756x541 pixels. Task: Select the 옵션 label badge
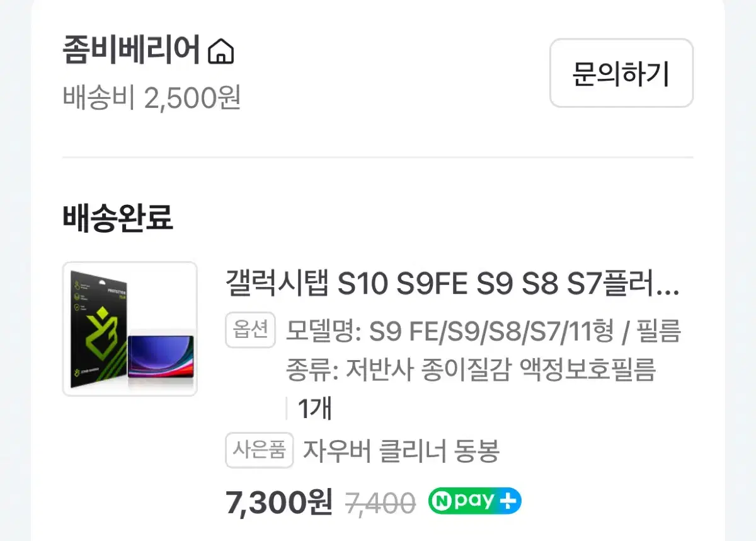pos(251,330)
